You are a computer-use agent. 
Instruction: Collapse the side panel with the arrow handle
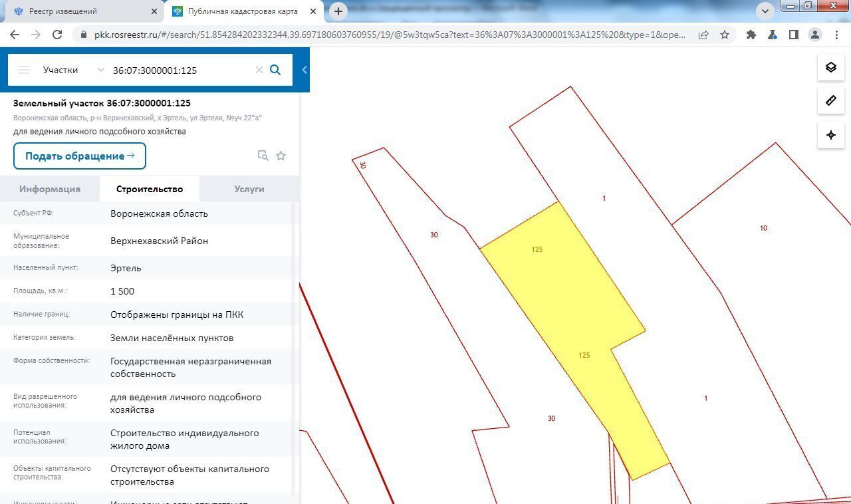(x=304, y=70)
